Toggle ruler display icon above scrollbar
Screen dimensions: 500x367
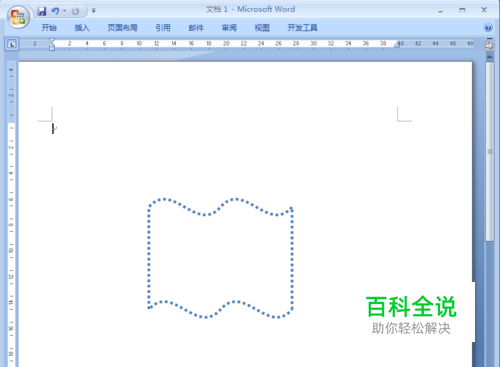(489, 45)
